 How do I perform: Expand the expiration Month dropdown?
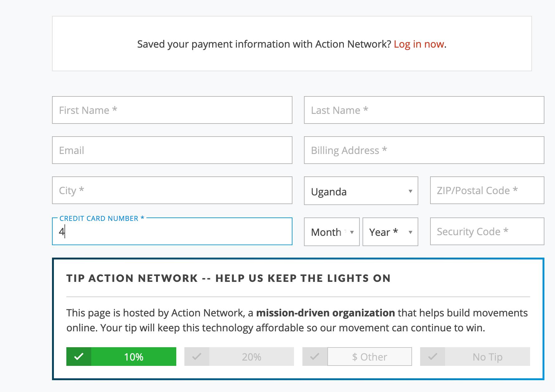click(x=332, y=232)
